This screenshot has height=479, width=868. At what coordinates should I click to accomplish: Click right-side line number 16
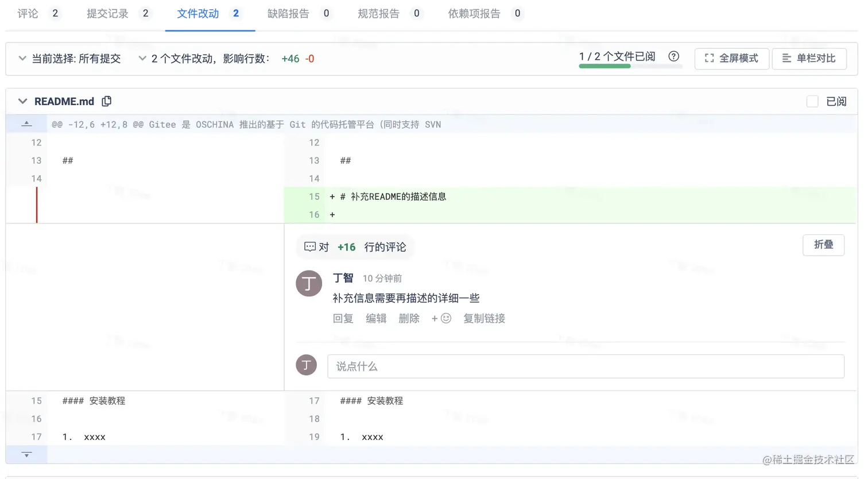tap(314, 214)
